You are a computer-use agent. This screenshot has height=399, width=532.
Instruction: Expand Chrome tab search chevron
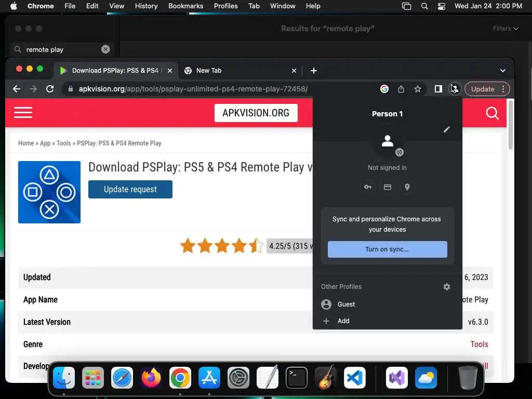pyautogui.click(x=503, y=71)
